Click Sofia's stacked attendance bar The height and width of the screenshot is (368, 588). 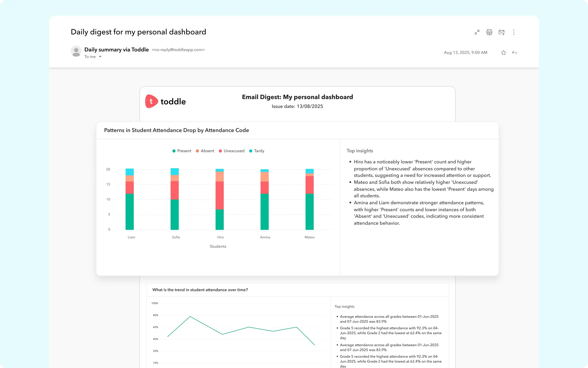pyautogui.click(x=174, y=199)
